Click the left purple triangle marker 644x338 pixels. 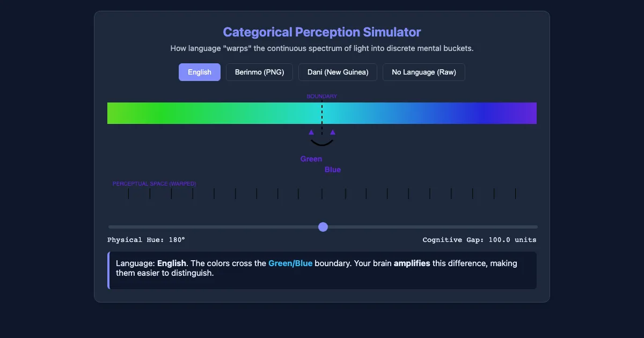pos(311,132)
